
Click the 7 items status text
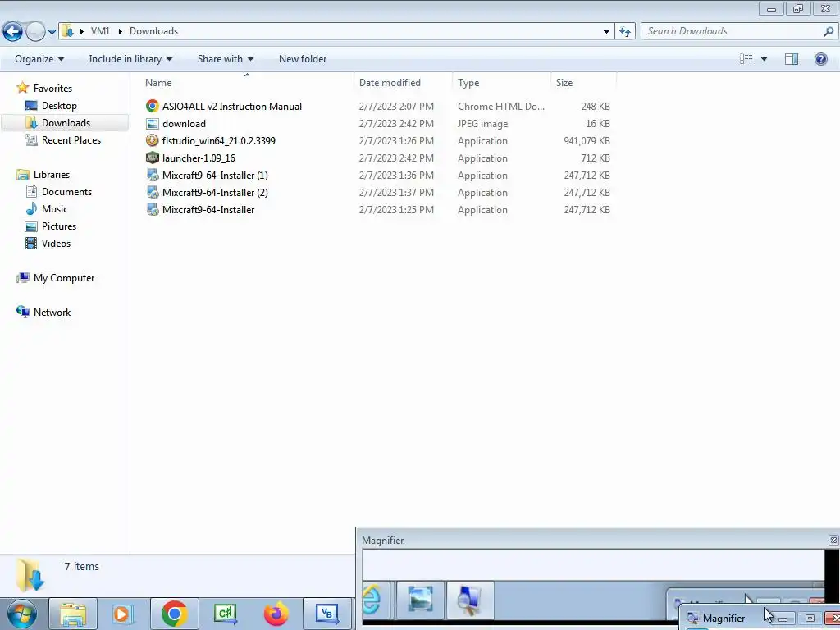[x=81, y=566]
